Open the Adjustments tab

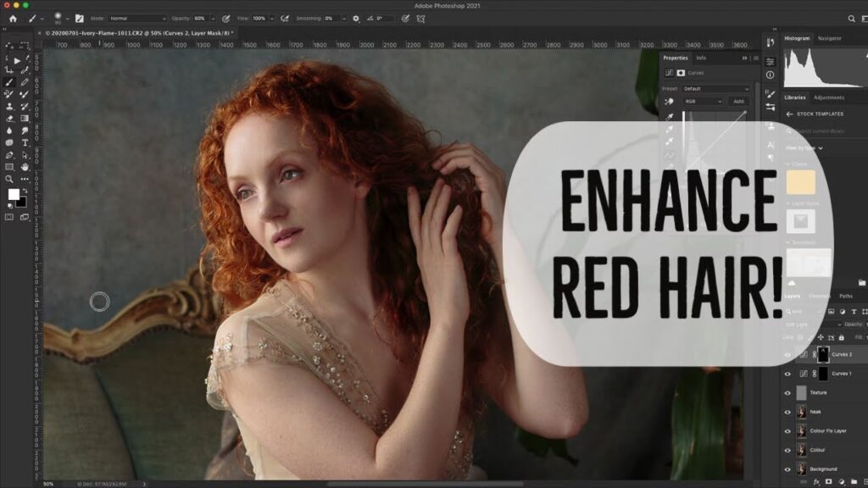coord(828,97)
